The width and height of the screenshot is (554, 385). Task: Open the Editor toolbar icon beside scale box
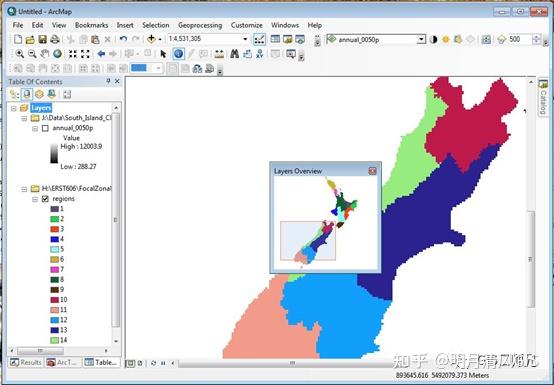pyautogui.click(x=259, y=39)
